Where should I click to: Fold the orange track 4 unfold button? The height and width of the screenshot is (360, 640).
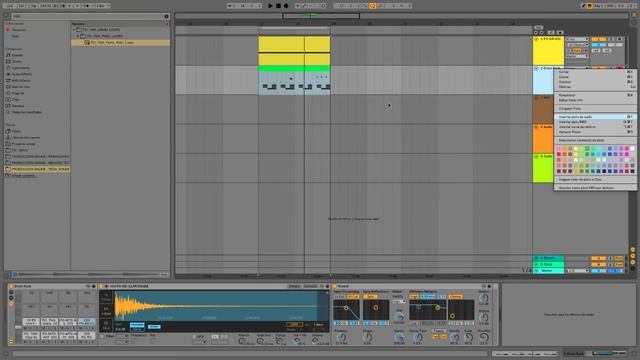(x=536, y=127)
